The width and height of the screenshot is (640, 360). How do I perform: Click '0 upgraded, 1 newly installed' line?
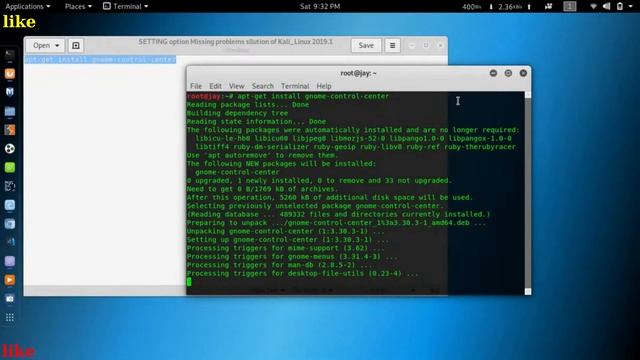tap(320, 180)
